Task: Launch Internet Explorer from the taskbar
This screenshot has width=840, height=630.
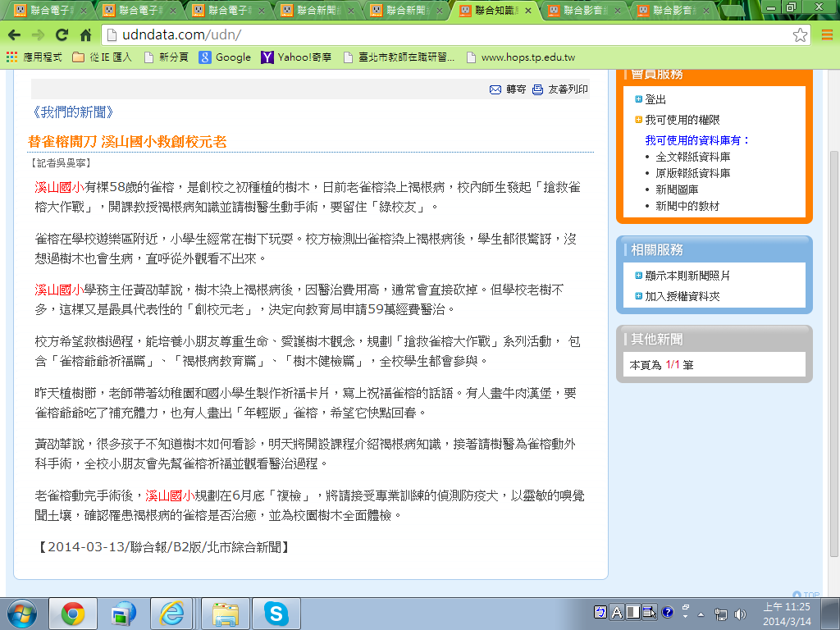Action: 172,614
